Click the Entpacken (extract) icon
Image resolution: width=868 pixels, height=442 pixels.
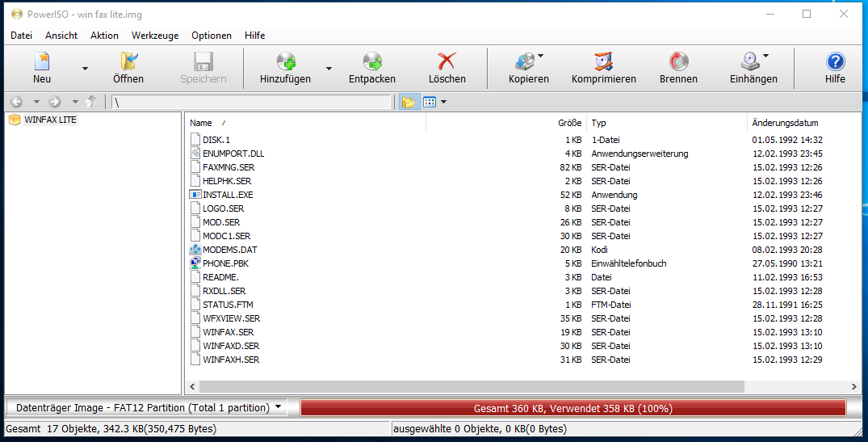(x=372, y=61)
